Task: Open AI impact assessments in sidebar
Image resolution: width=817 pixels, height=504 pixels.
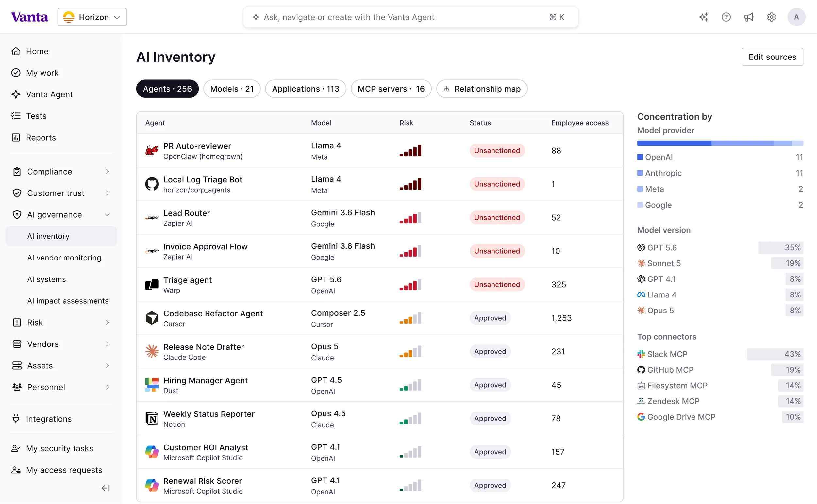Action: pyautogui.click(x=68, y=301)
